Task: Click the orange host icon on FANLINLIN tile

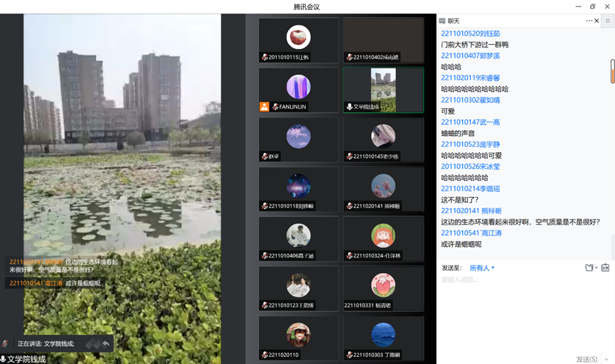Action: coord(264,107)
